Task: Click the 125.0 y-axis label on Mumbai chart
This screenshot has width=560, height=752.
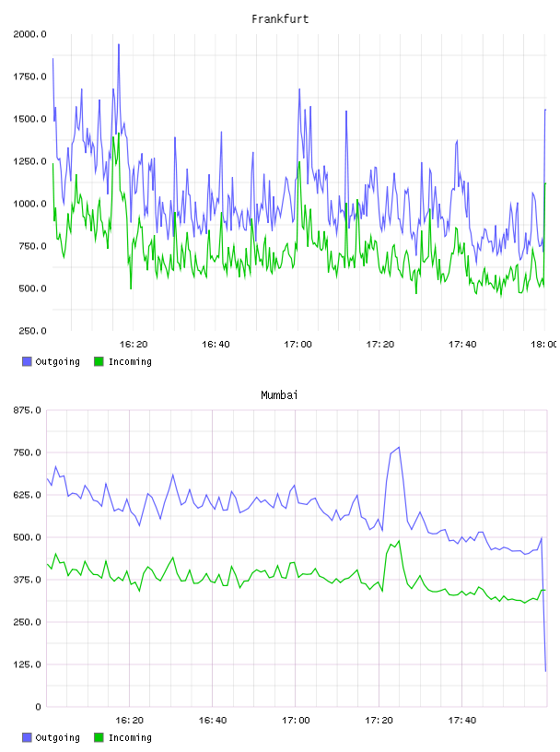Action: point(27,664)
